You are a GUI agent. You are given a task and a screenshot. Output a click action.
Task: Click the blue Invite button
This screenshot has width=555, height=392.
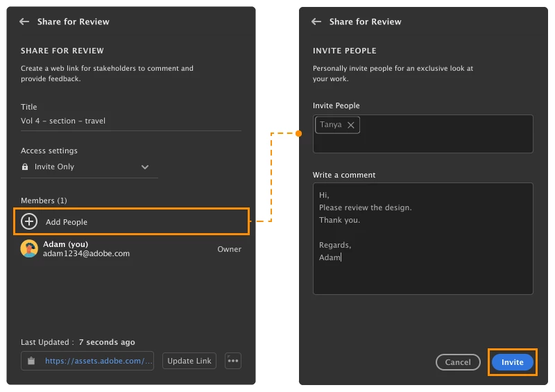(512, 362)
